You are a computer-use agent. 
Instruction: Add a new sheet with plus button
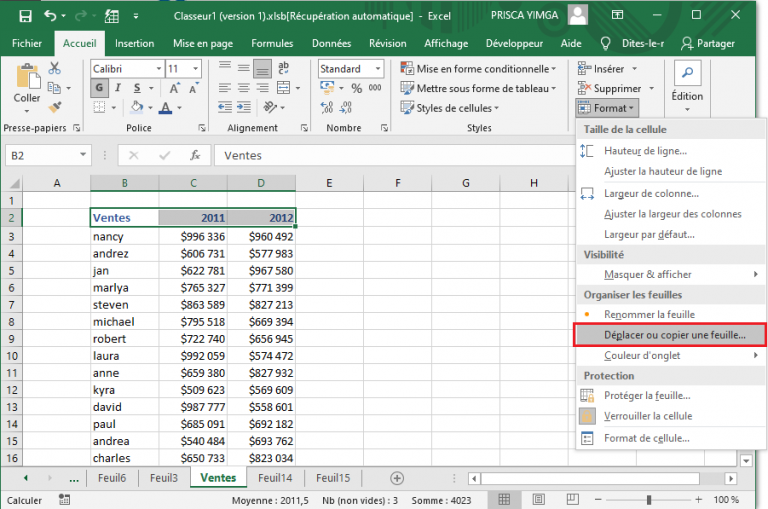tap(397, 478)
